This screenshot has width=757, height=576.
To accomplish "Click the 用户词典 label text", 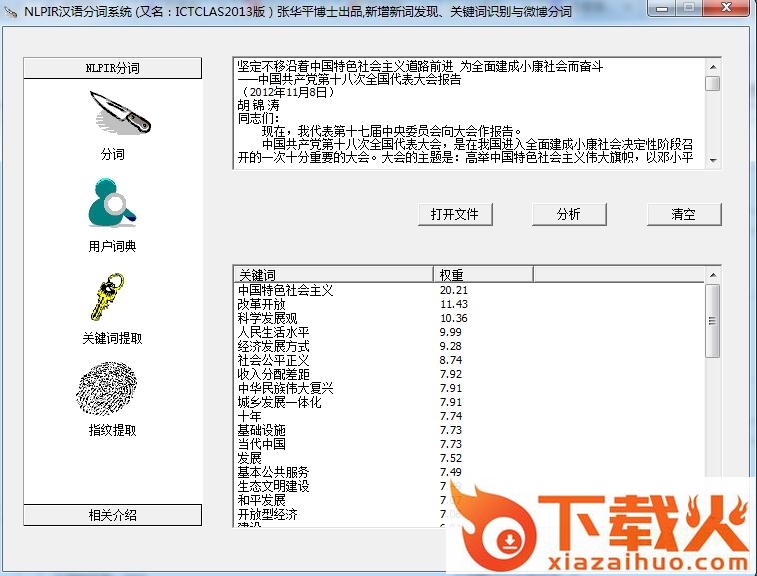I will [112, 246].
